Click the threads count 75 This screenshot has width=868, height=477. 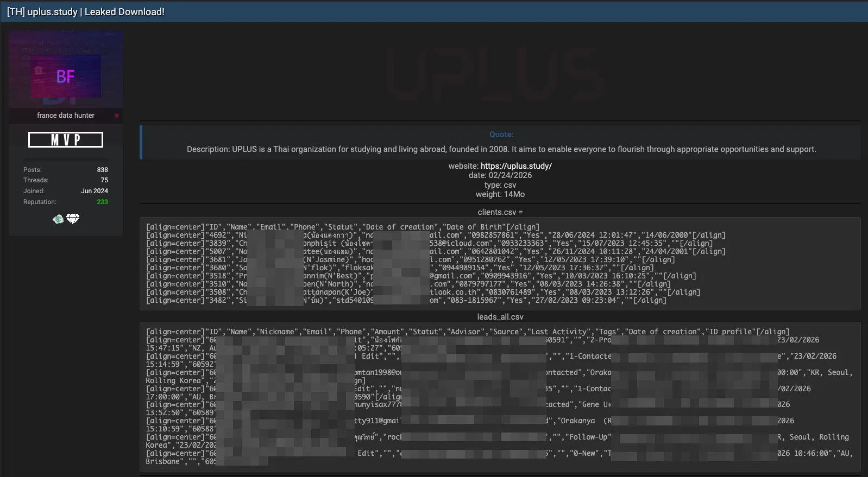point(104,180)
